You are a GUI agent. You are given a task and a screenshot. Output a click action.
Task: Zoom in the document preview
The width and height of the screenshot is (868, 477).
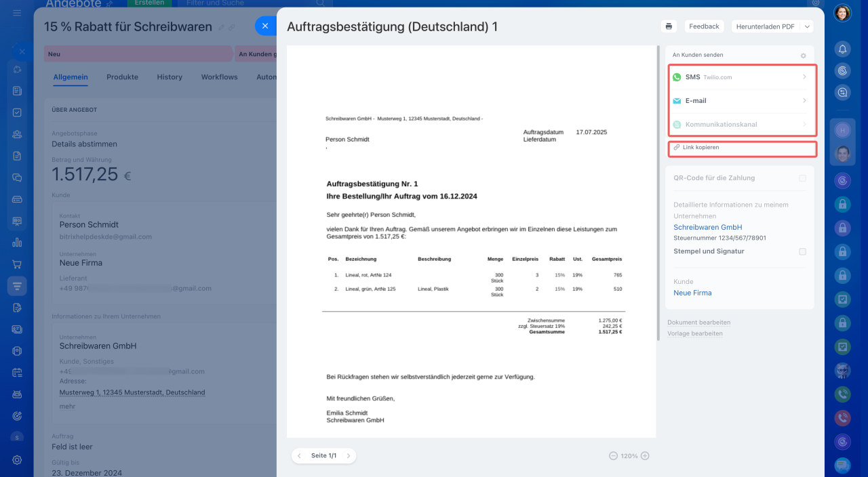(x=645, y=456)
